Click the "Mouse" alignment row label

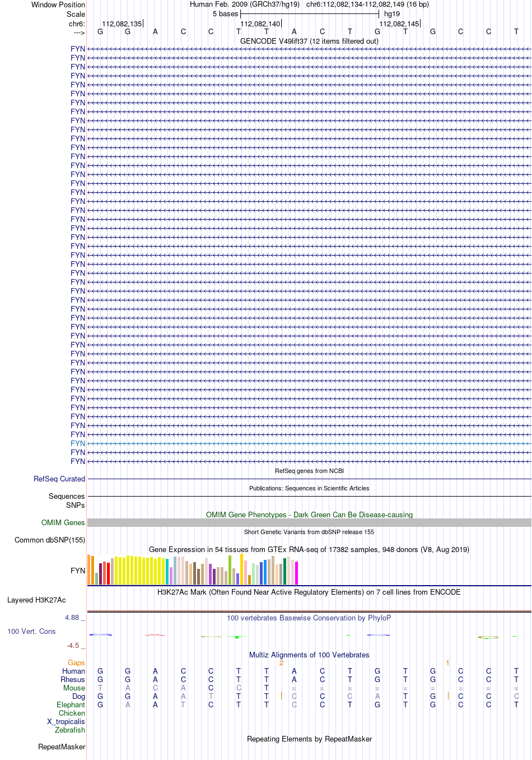(74, 688)
